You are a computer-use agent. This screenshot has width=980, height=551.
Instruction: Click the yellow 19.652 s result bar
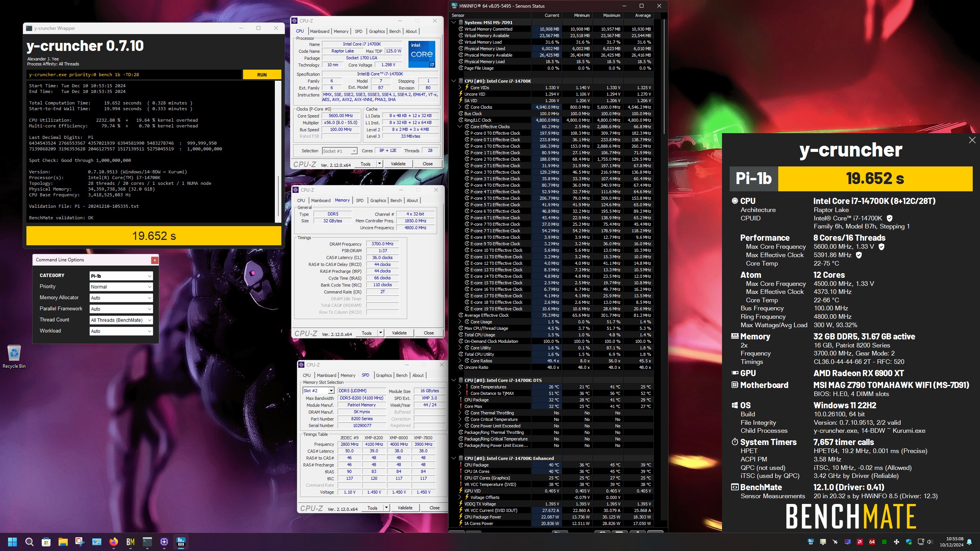coord(154,236)
